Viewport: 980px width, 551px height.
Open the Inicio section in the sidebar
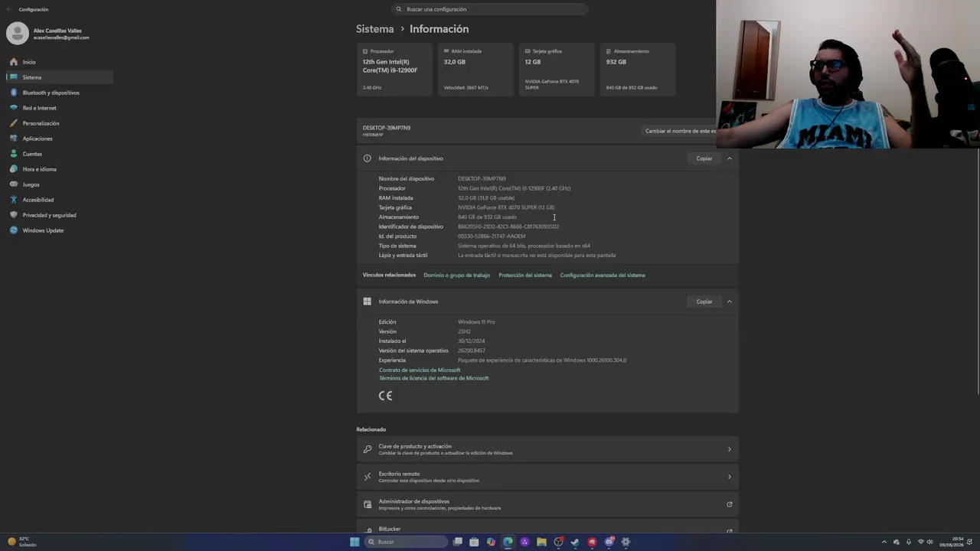click(60, 62)
